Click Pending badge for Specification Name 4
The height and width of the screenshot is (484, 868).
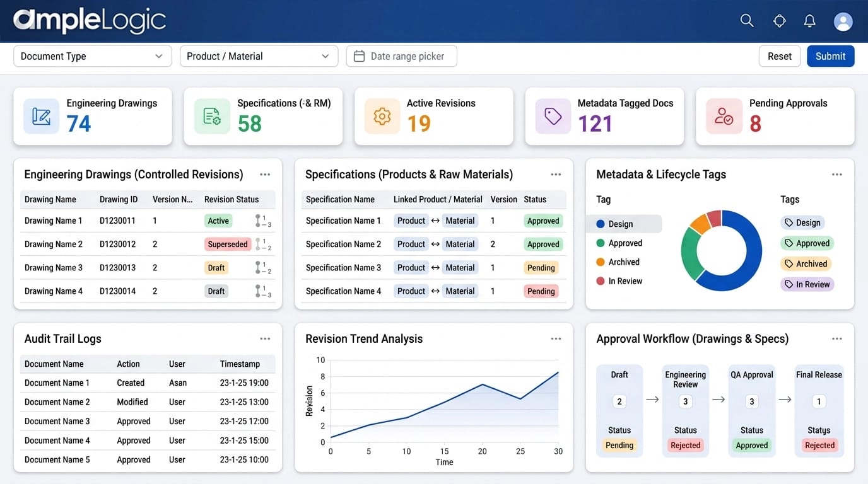click(x=541, y=291)
